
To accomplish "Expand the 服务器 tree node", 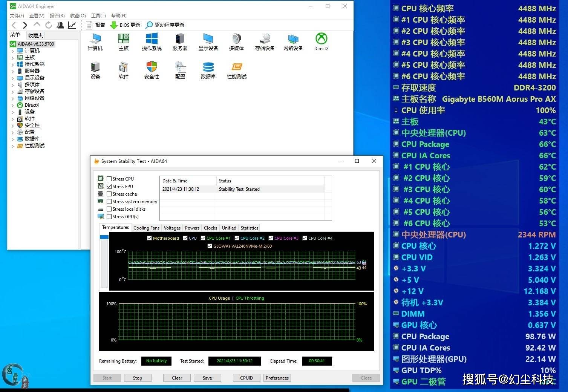I will pyautogui.click(x=13, y=71).
